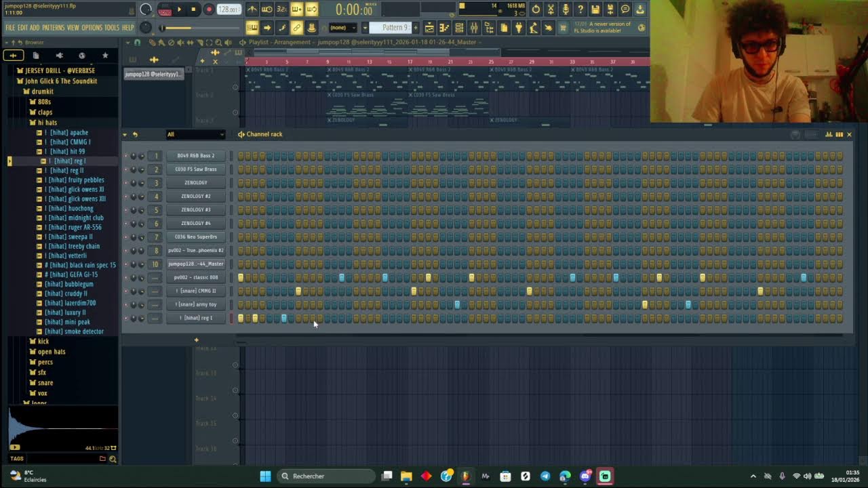The image size is (868, 488).
Task: Open the help question mark icon
Action: click(580, 9)
